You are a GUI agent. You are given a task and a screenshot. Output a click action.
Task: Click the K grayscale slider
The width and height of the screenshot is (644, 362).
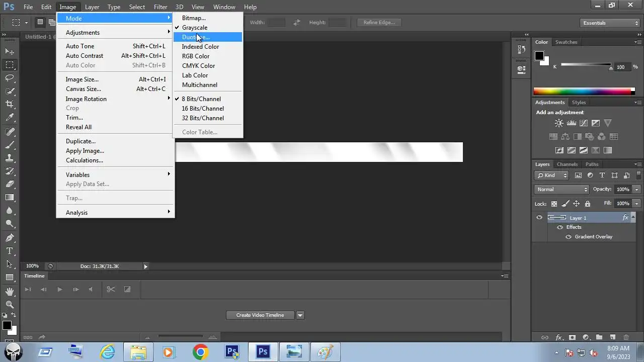(586, 65)
